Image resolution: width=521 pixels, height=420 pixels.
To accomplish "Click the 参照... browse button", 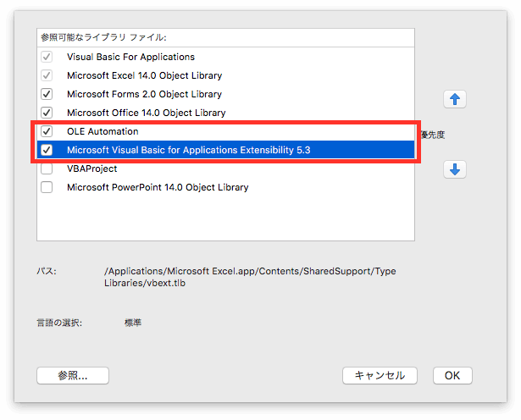I will coord(73,375).
